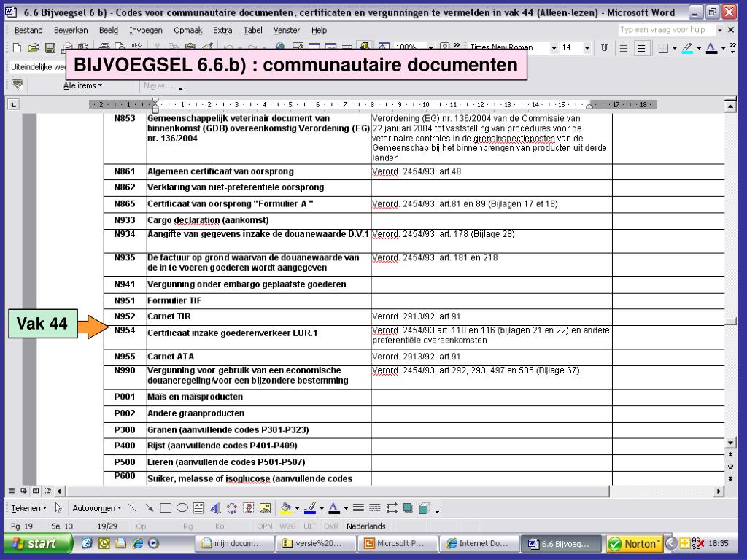Open the Tekenen drawing menu
This screenshot has width=747, height=560.
29,508
